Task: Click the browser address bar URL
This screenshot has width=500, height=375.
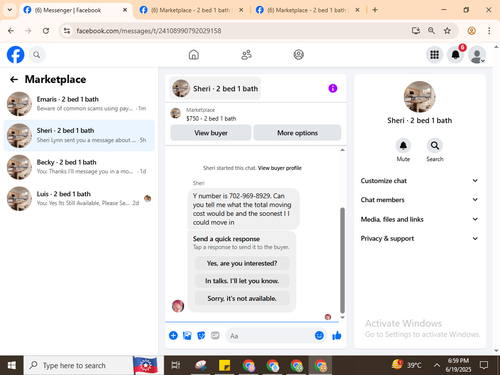Action: (149, 31)
